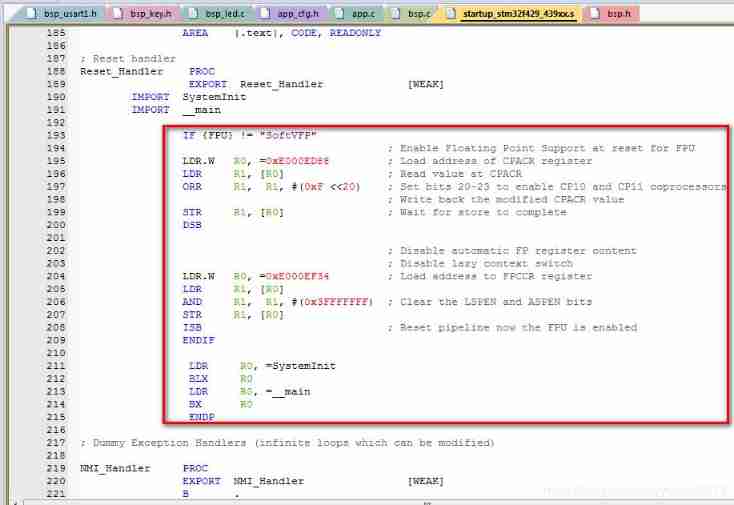Select the bsp.c tab
Screen dimensions: 734x505
[x=418, y=14]
